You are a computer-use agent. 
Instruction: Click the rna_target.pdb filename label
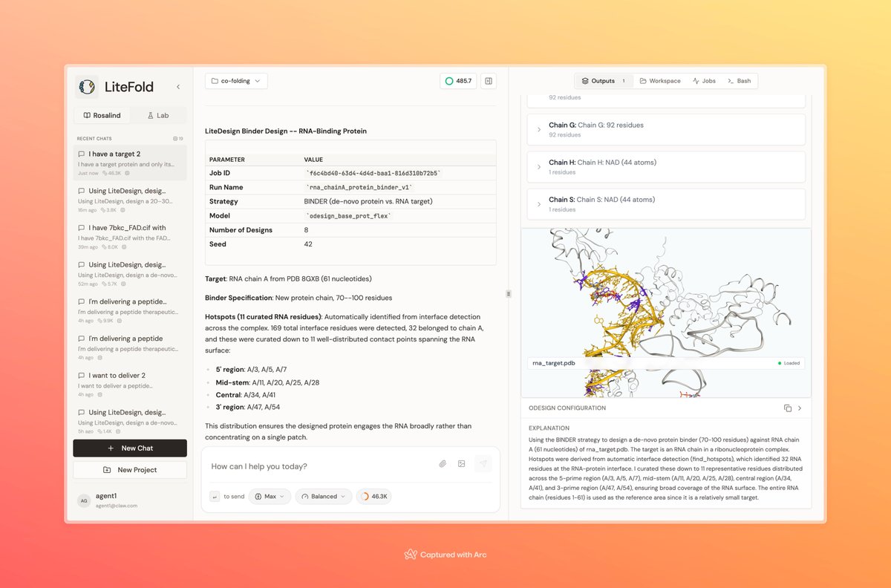click(x=555, y=363)
